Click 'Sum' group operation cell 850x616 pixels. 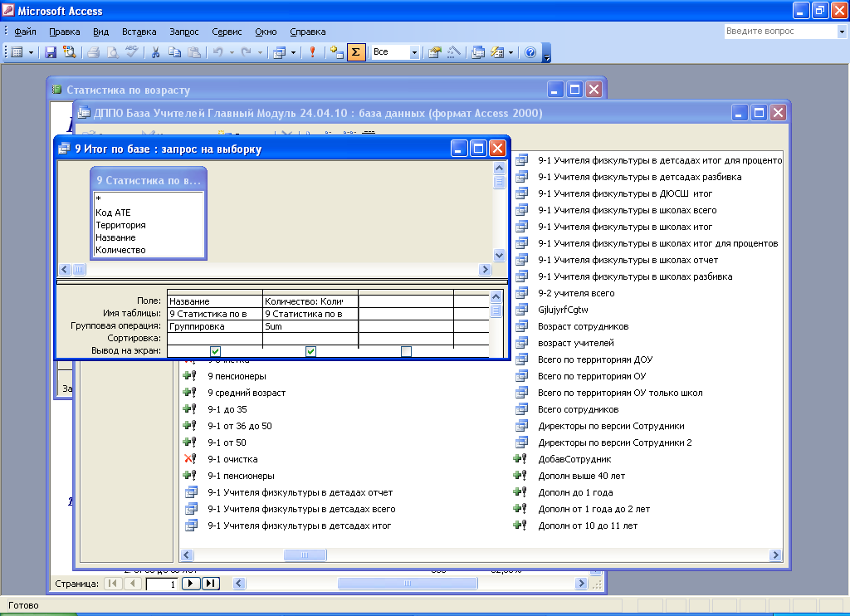click(310, 326)
